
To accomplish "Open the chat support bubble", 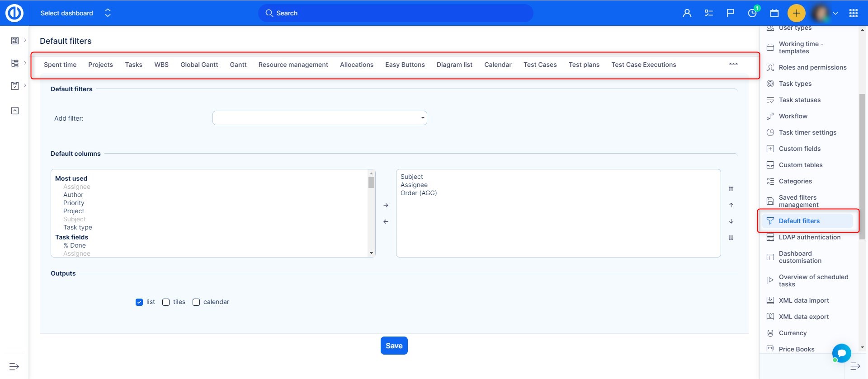I will (x=841, y=353).
